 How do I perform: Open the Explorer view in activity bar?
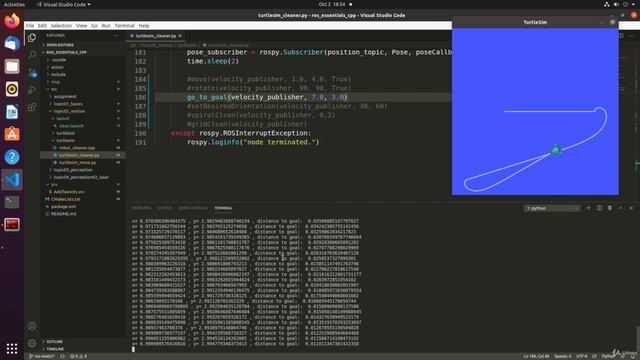point(32,38)
